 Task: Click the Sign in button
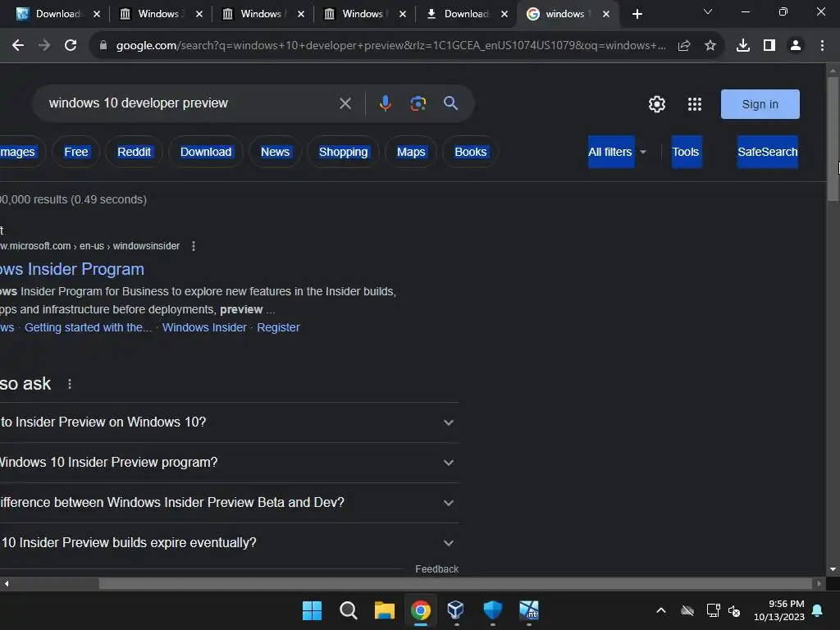click(x=760, y=104)
